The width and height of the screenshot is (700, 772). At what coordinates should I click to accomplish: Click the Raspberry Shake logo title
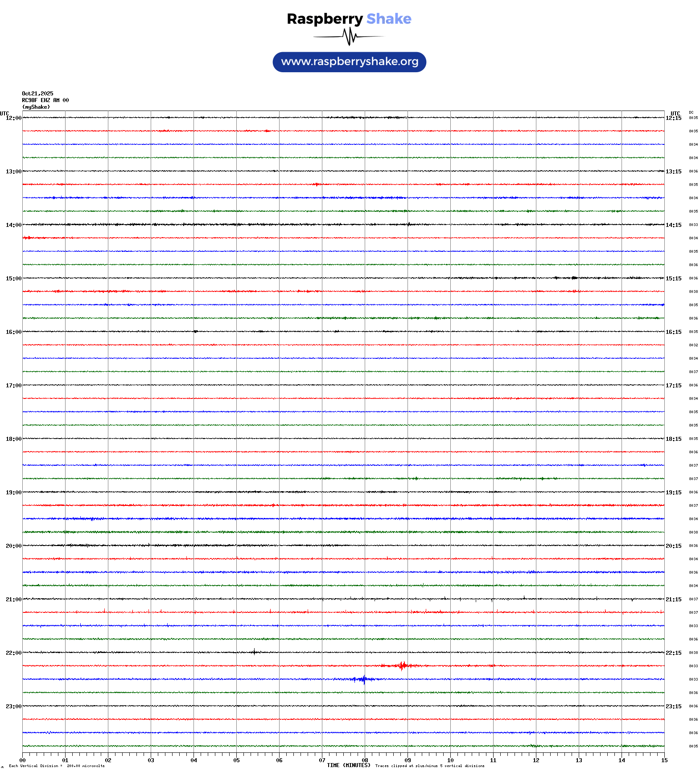click(x=349, y=19)
